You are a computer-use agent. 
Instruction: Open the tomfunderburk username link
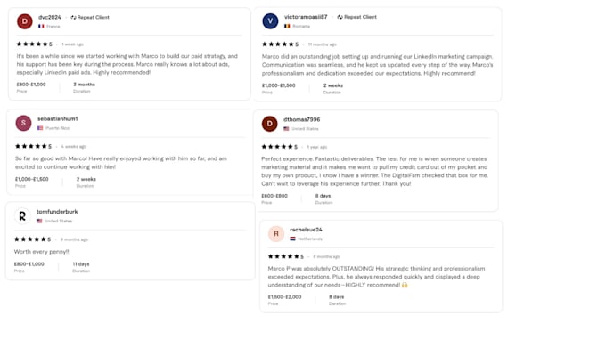(x=57, y=212)
